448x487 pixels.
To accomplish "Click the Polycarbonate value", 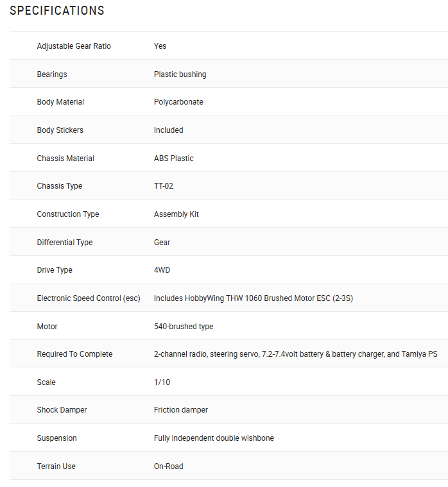I will [x=178, y=102].
